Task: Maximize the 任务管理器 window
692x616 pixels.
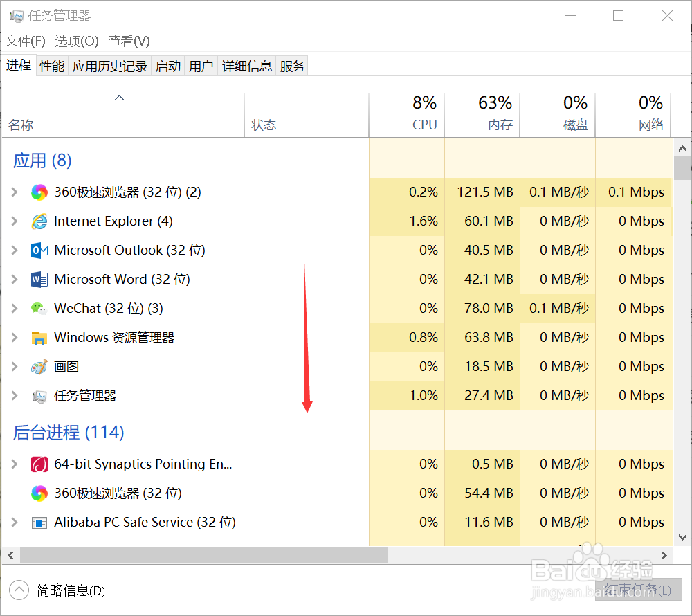Action: [618, 16]
